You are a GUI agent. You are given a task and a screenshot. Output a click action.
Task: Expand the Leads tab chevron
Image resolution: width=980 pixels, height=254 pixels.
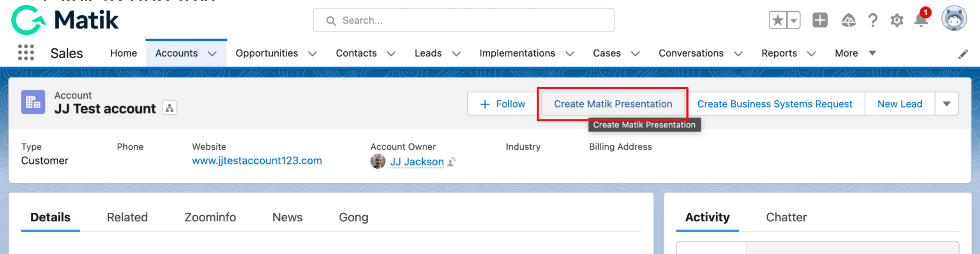(x=456, y=54)
